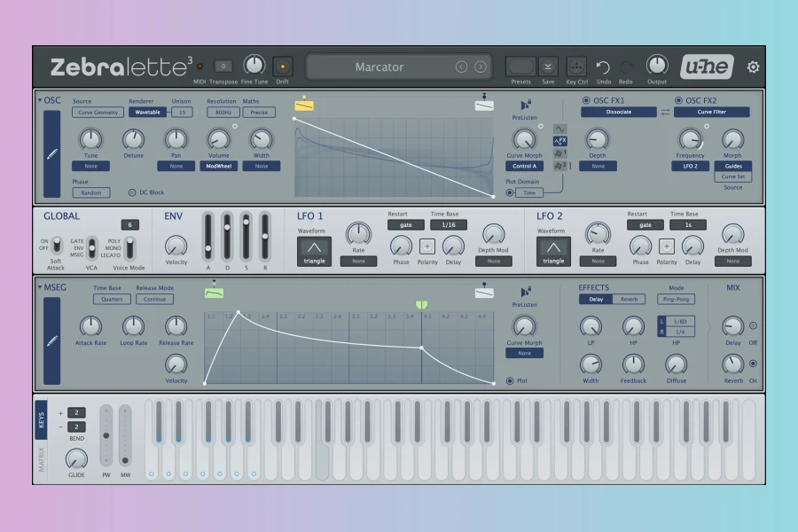The width and height of the screenshot is (798, 532).
Task: Swap OSC FX1 and FX2
Action: [x=665, y=113]
